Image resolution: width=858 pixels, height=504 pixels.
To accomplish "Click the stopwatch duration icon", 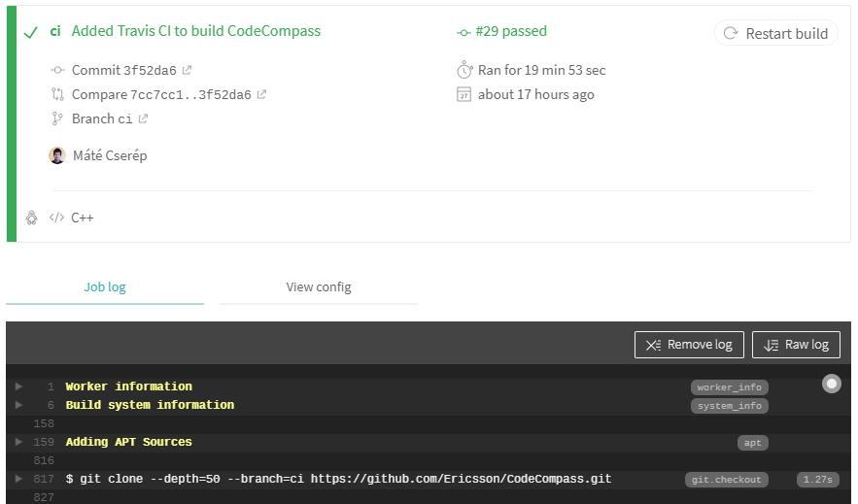I will click(464, 69).
